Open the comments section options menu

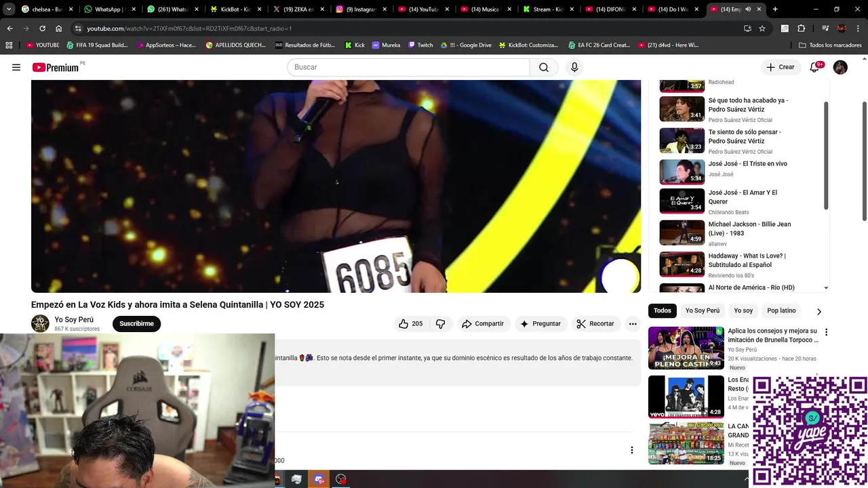pyautogui.click(x=631, y=450)
